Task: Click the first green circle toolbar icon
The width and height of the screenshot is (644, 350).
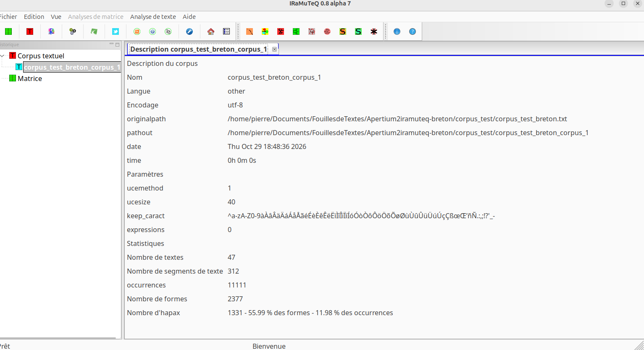Action: click(x=137, y=31)
